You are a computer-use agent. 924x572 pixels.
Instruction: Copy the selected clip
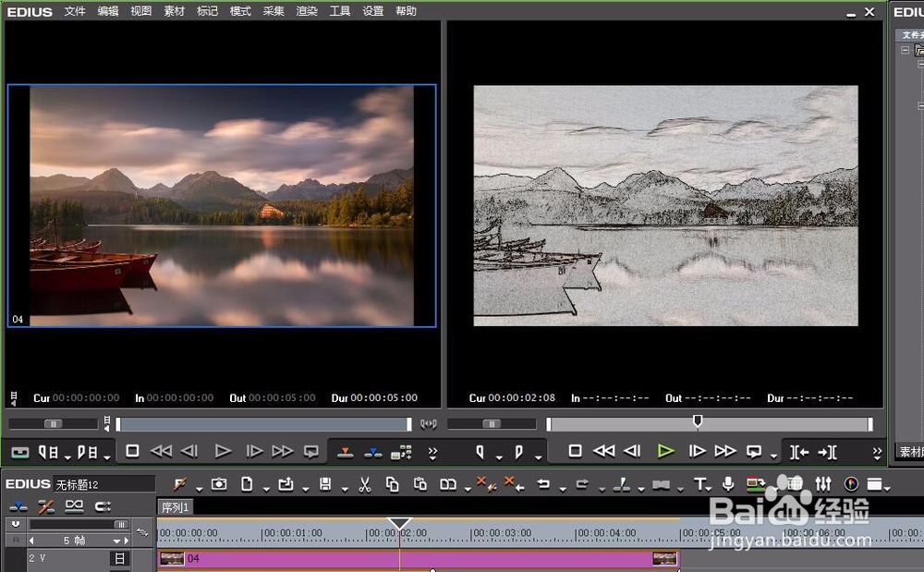click(x=392, y=484)
